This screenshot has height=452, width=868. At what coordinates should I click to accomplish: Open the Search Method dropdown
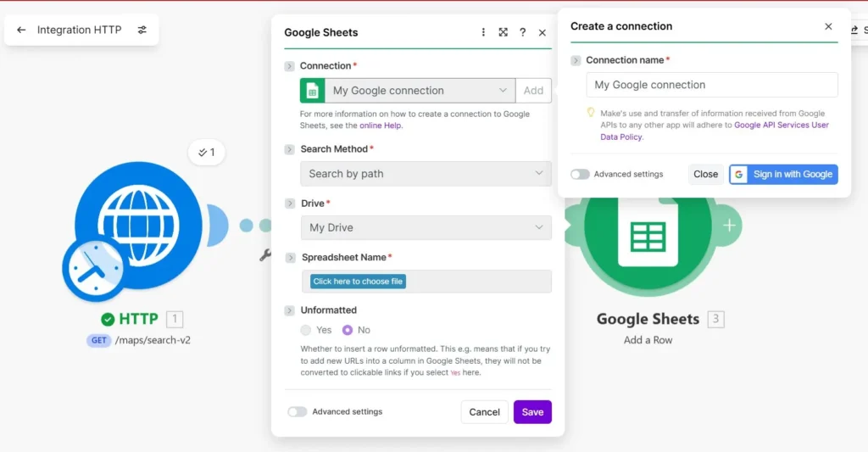426,174
